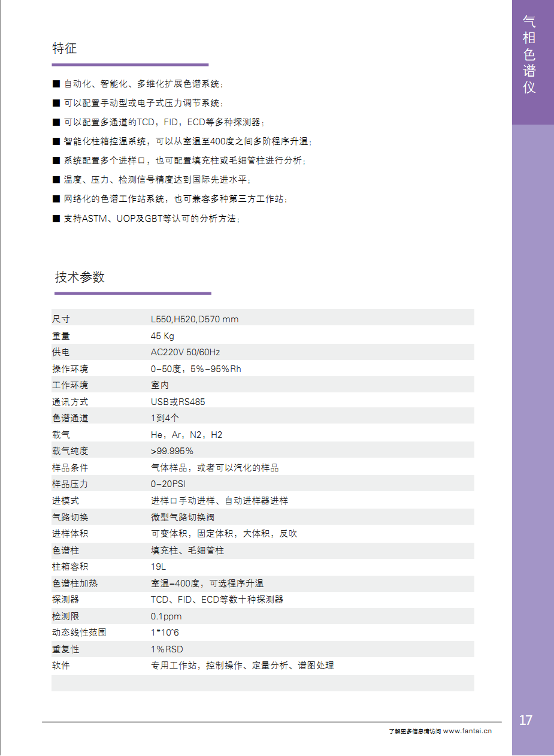Click the bullet square before 自动化、智能化
554x756 pixels.
(56, 84)
